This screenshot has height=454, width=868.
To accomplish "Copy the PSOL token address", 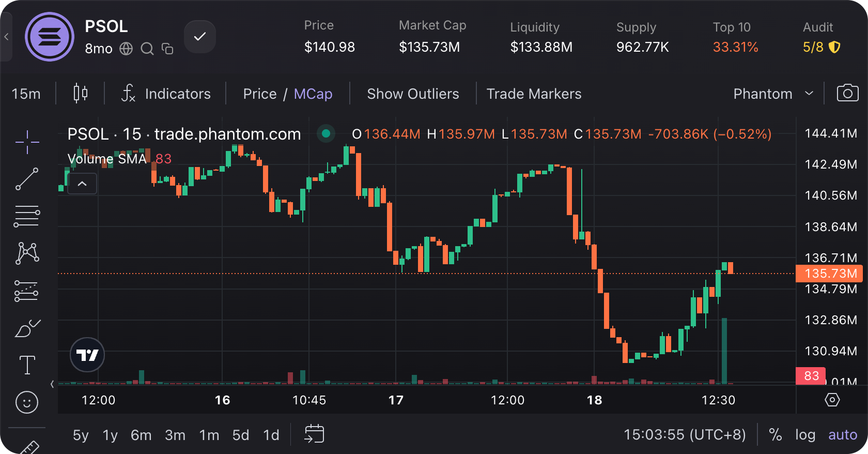I will point(167,49).
